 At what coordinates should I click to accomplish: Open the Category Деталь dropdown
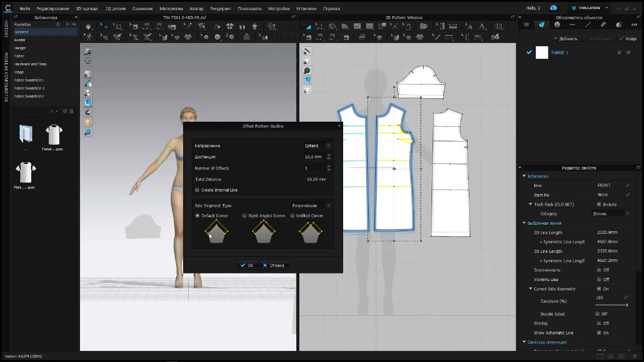click(611, 214)
